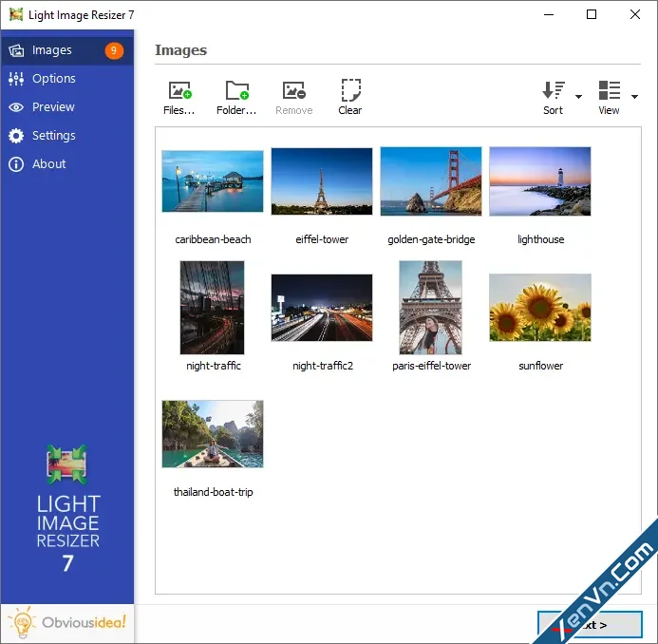Click the golden-gate-bridge file name
This screenshot has width=658, height=644.
coord(431,239)
